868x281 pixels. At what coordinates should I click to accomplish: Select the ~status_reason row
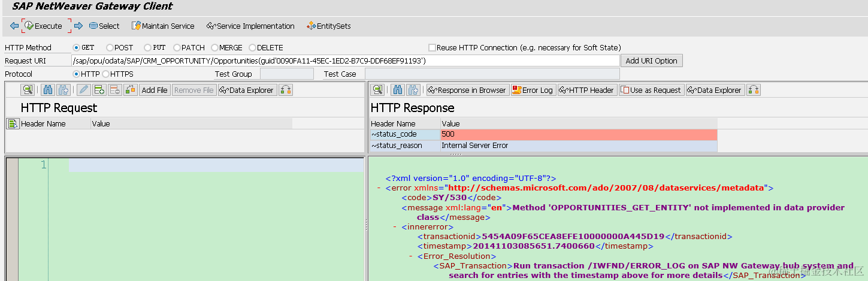[405, 146]
